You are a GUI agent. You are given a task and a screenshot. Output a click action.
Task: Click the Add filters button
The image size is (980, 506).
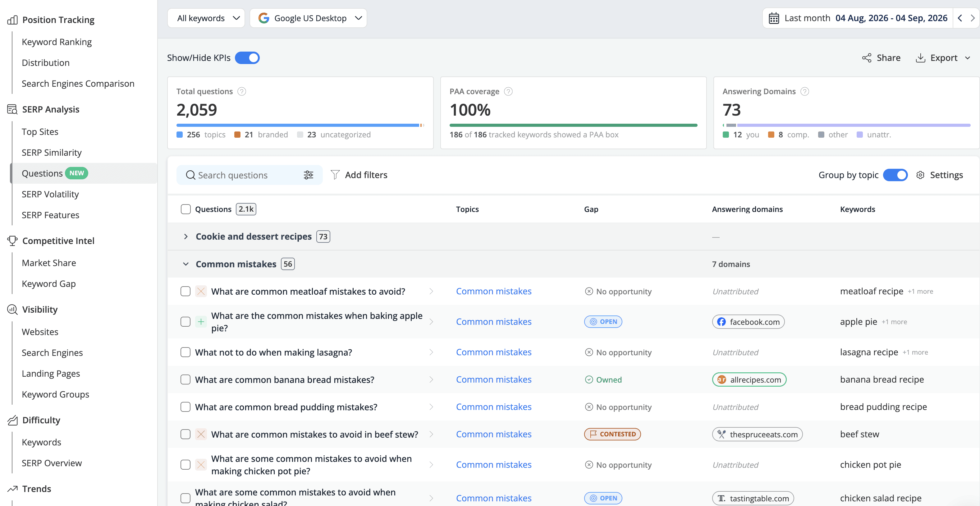359,175
